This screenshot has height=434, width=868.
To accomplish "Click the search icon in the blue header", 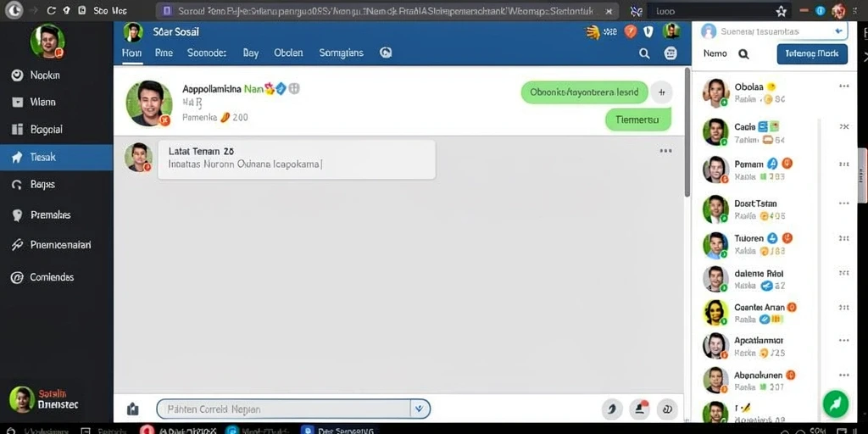I will coord(644,53).
